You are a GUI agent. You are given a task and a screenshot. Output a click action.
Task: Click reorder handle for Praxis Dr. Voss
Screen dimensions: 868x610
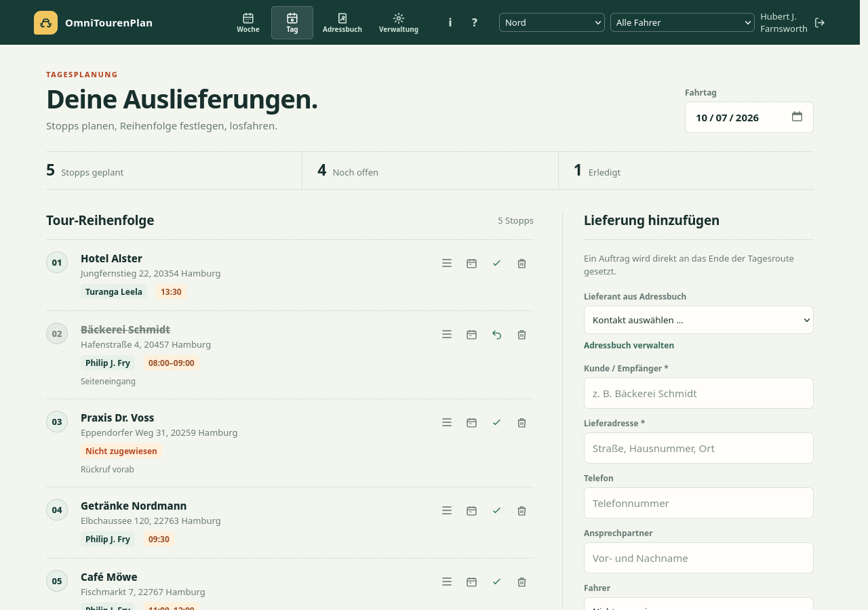click(447, 422)
